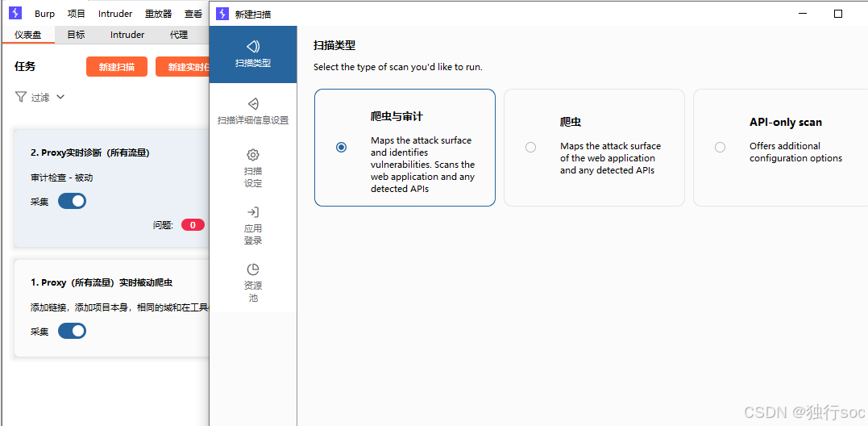Viewport: 868px width, 426px height.
Task: Open the 查看 menu
Action: click(x=193, y=14)
